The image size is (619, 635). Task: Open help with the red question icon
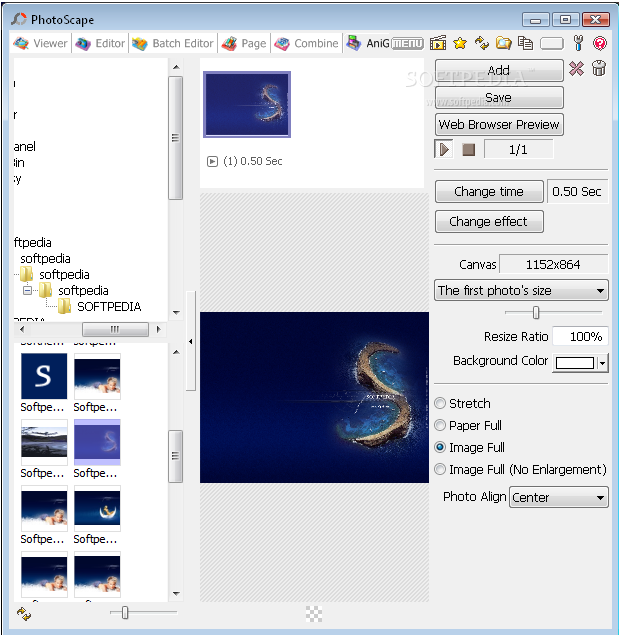(600, 43)
